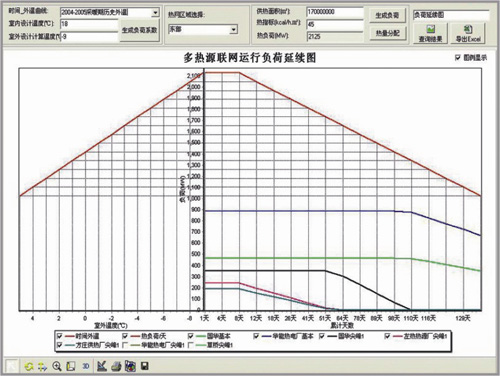500x376 pixels.
Task: Open the chart editor icon
Action: (102, 366)
